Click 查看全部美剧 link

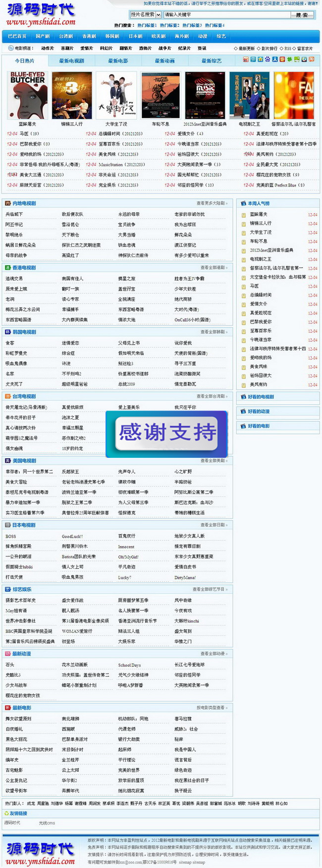click(x=214, y=461)
